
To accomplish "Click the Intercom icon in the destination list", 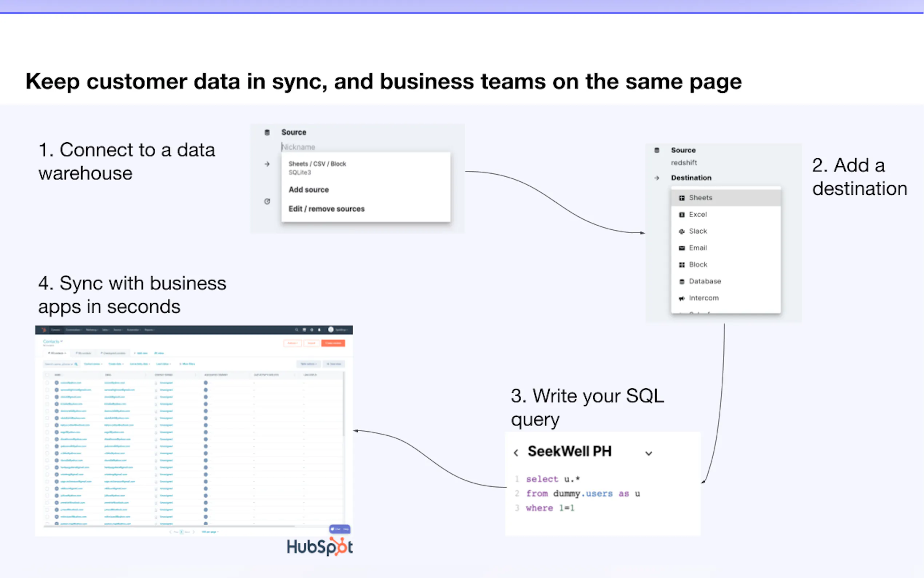I will [x=682, y=298].
